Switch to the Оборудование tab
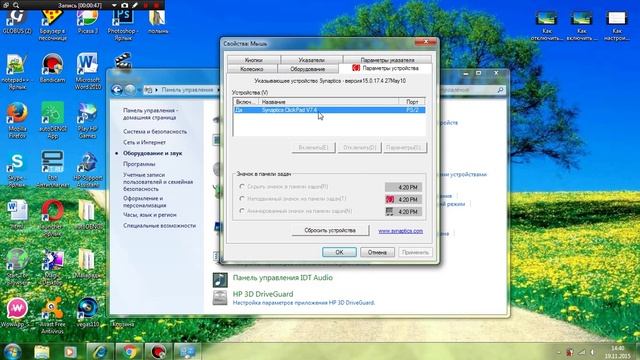The height and width of the screenshot is (360, 640). coord(308,69)
